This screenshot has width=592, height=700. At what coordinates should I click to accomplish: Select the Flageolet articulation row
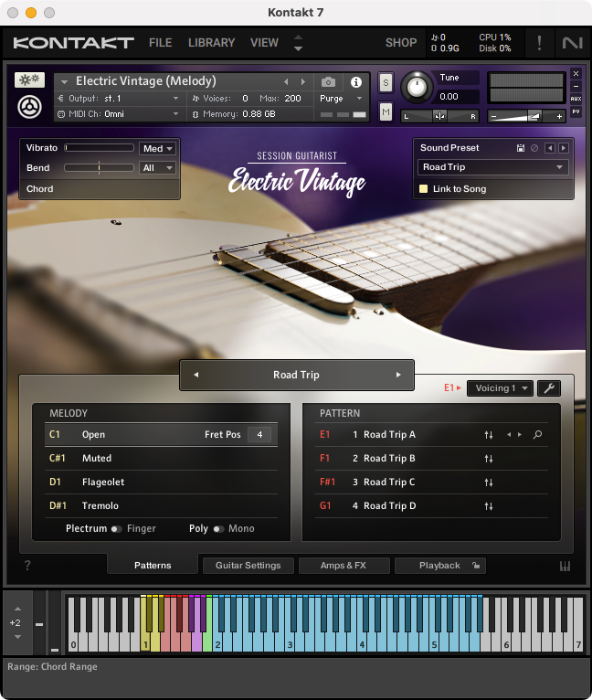click(x=161, y=482)
